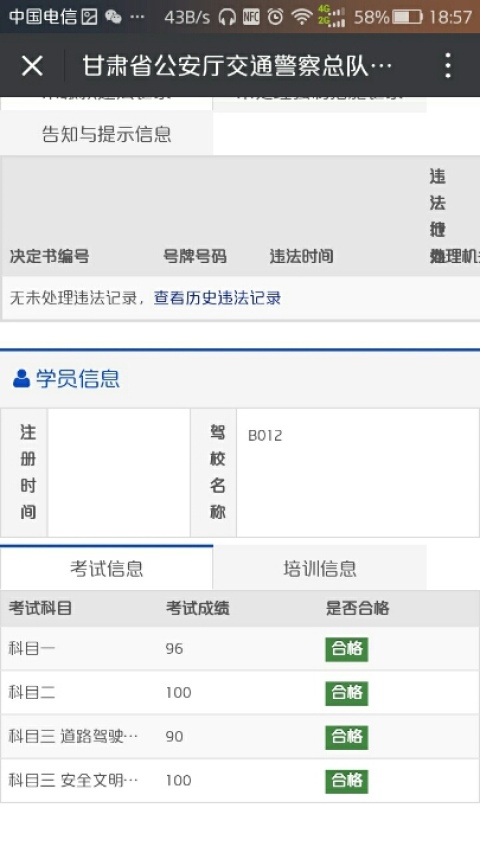Image resolution: width=480 pixels, height=853 pixels.
Task: Close the webview with the X icon
Action: coord(32,66)
